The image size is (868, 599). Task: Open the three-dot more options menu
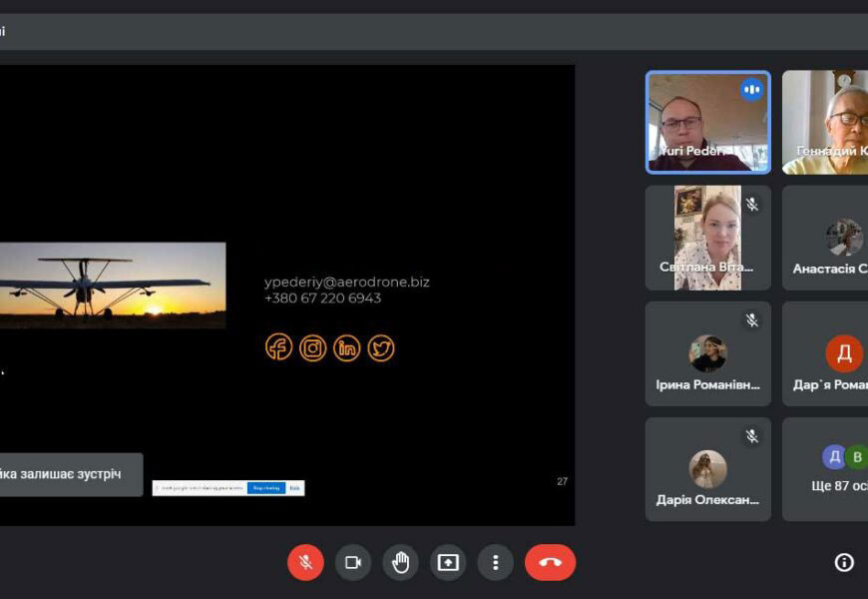coord(495,562)
